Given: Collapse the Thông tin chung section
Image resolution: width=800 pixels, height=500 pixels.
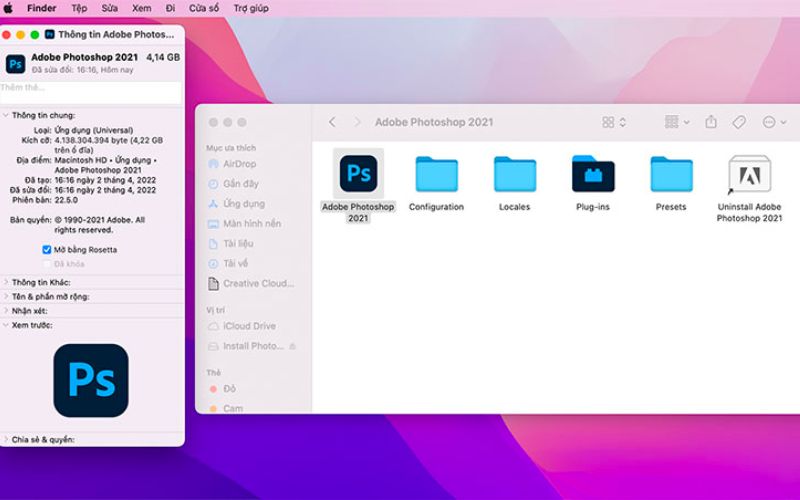Looking at the screenshot, I should pyautogui.click(x=6, y=115).
